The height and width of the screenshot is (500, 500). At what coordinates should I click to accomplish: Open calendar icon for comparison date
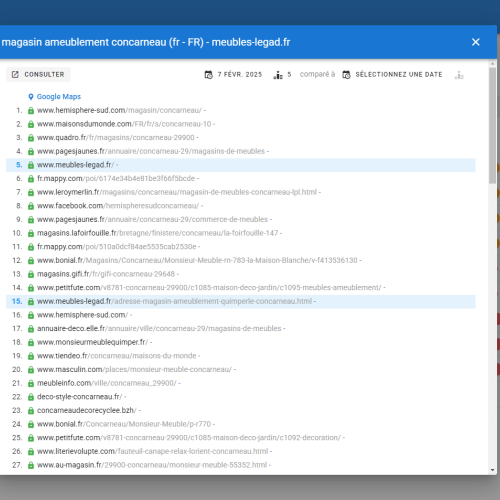[346, 75]
